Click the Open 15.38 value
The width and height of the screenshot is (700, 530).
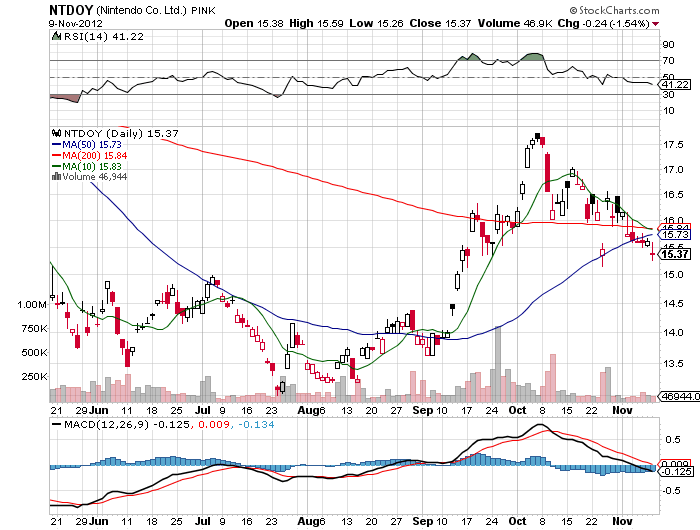coord(254,23)
